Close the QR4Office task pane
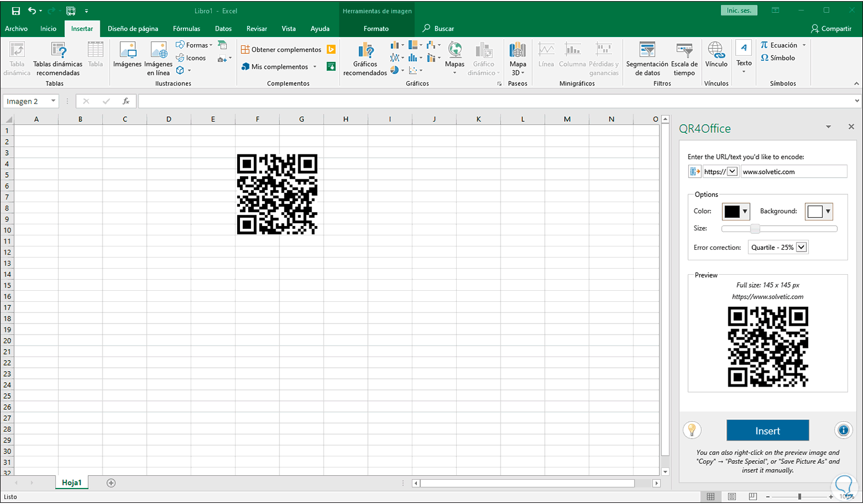Image resolution: width=863 pixels, height=504 pixels. [851, 127]
